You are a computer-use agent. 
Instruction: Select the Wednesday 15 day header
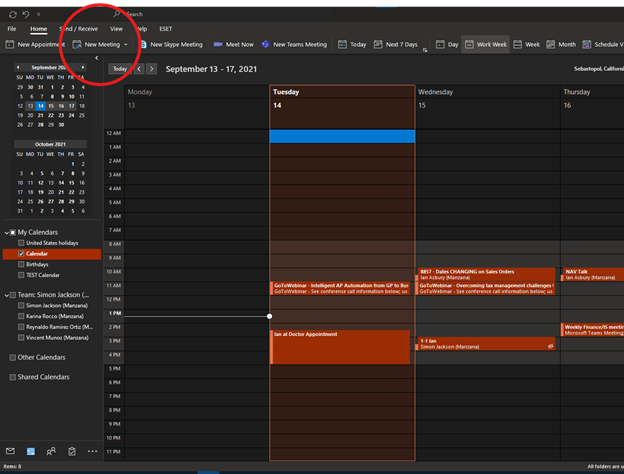(488, 106)
